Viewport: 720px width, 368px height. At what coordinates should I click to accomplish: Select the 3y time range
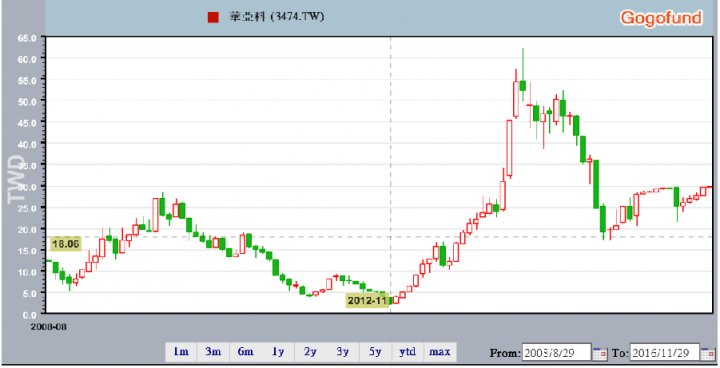[343, 352]
